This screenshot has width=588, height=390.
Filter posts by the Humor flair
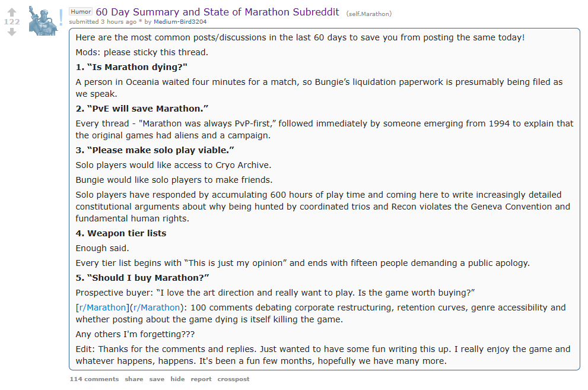click(81, 12)
